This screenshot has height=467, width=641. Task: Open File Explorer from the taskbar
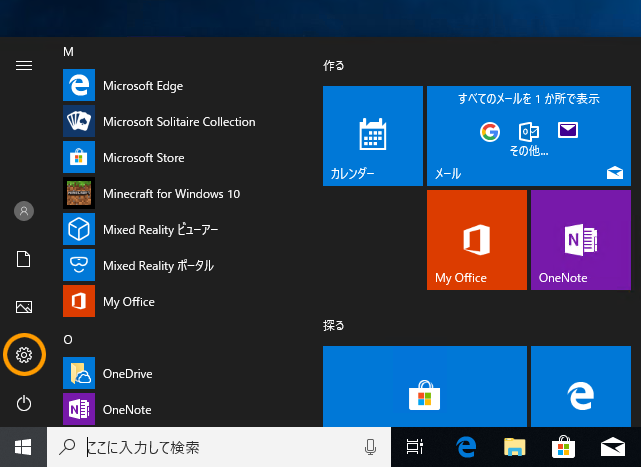[x=515, y=447]
